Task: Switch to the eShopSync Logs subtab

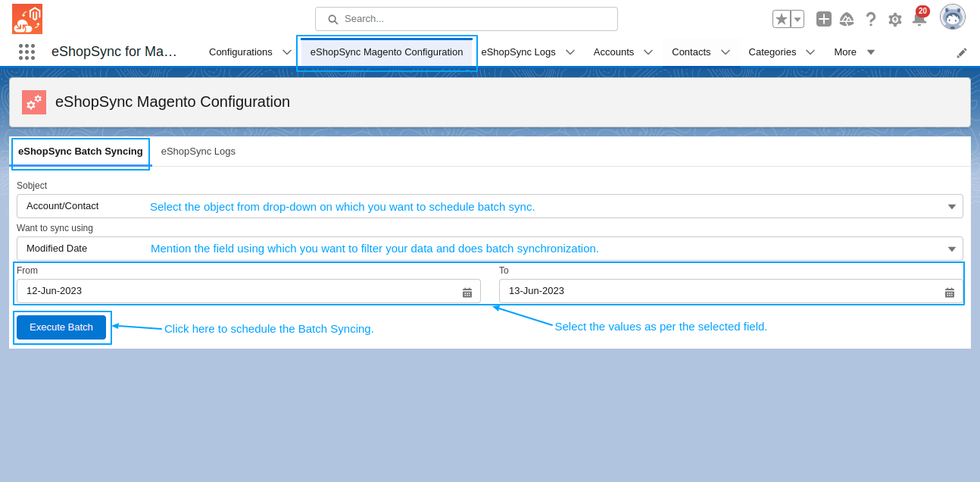Action: [x=198, y=152]
